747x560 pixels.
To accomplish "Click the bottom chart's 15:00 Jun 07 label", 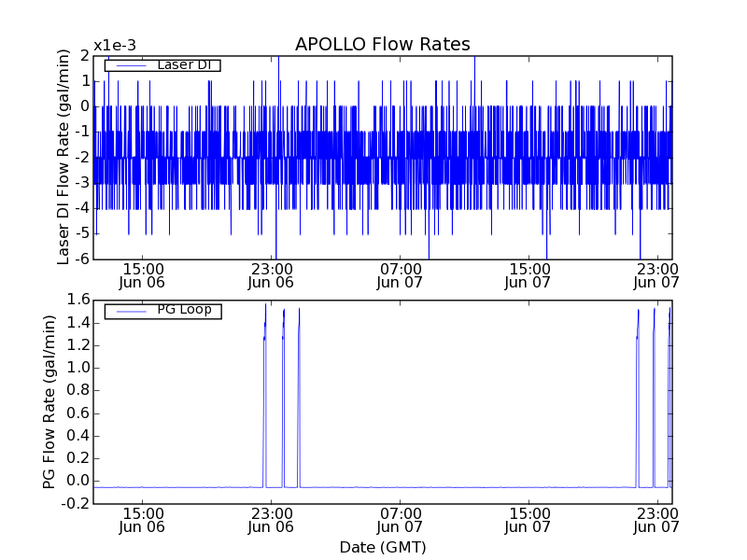I will pyautogui.click(x=528, y=521).
